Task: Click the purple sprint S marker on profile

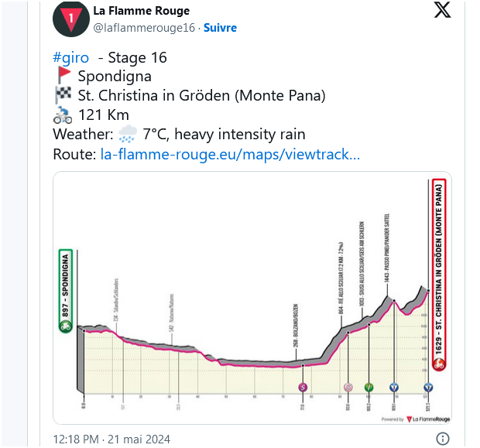Action: point(303,386)
